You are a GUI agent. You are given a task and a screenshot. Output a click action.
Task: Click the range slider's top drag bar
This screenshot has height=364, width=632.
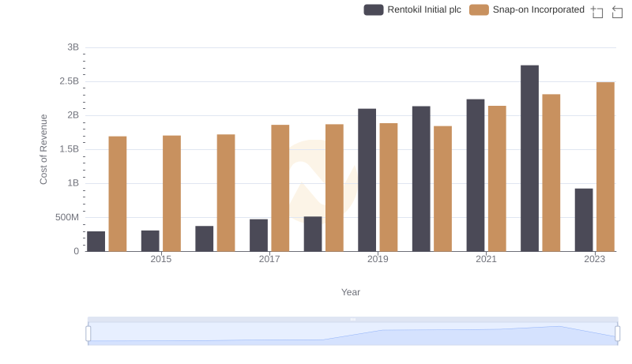click(x=352, y=319)
